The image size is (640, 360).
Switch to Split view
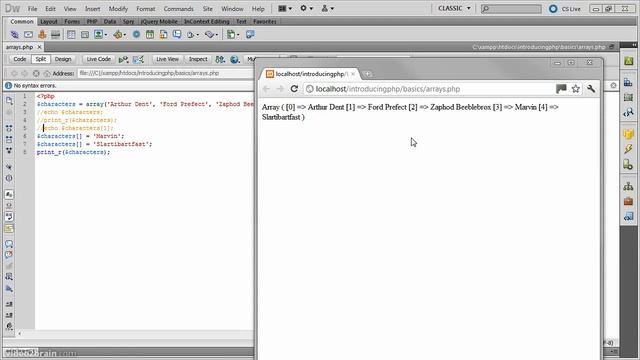[41, 59]
